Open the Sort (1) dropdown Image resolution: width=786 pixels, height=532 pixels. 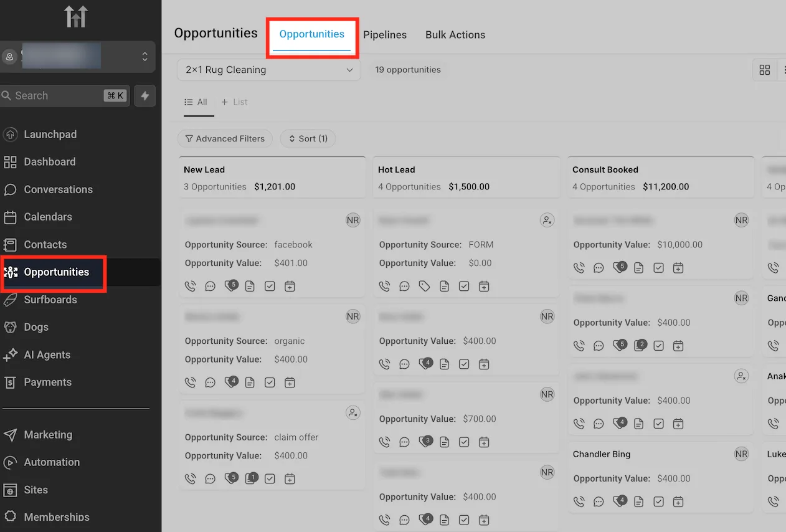point(308,138)
